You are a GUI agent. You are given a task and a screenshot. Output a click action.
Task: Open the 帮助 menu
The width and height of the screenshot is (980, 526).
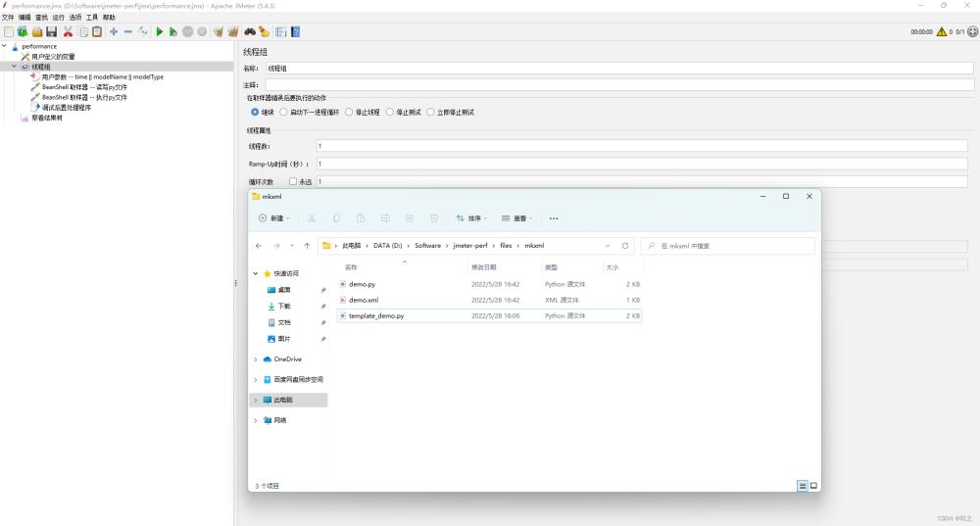point(109,18)
